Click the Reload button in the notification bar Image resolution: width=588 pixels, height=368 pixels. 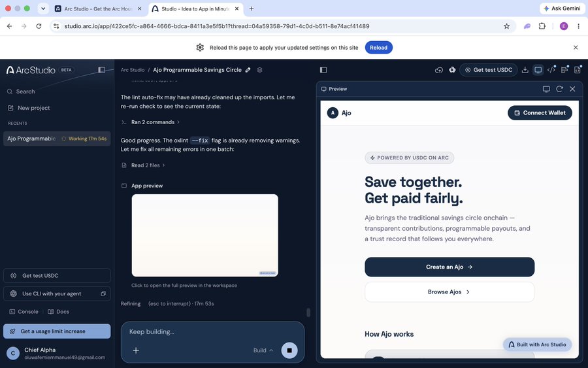[x=378, y=48]
